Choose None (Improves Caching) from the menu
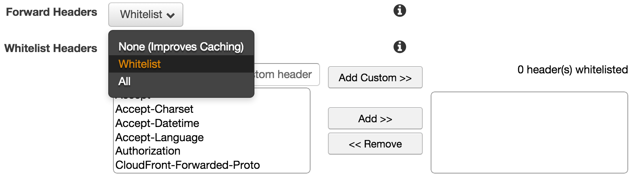 (x=181, y=47)
